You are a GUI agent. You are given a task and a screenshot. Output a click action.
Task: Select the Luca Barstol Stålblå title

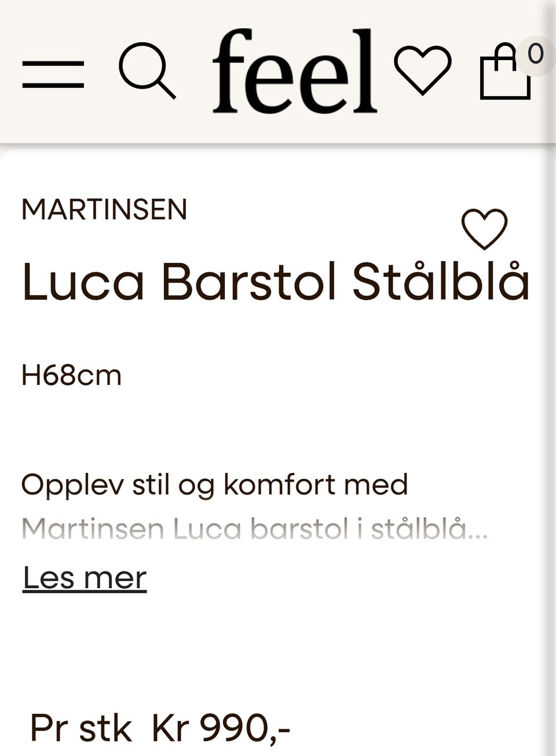(x=276, y=281)
